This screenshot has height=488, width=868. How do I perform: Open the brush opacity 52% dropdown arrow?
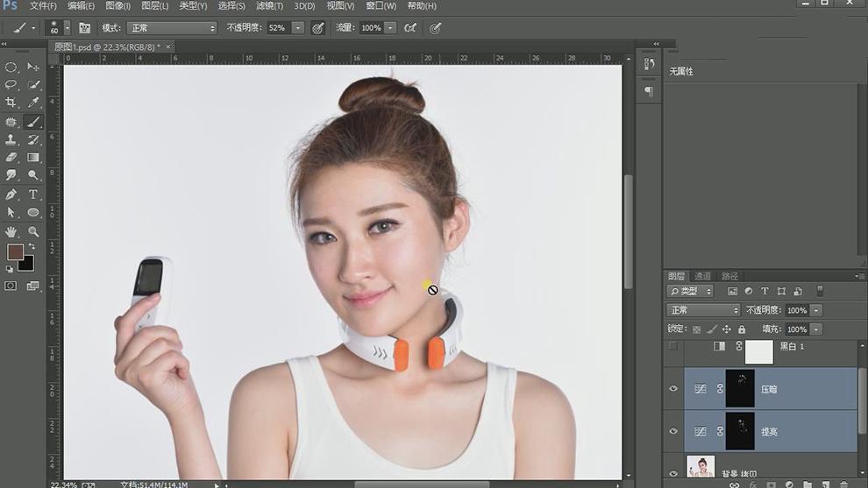(298, 28)
